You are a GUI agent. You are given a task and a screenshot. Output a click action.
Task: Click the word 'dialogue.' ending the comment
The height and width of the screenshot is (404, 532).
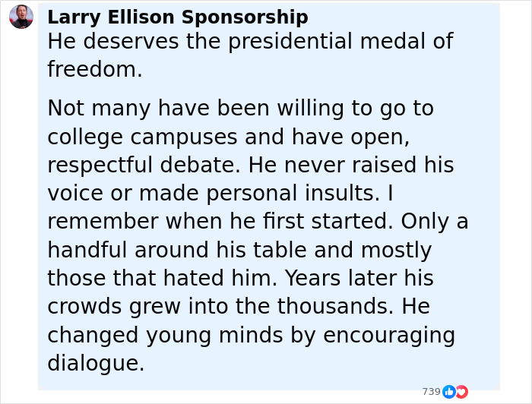tap(96, 363)
